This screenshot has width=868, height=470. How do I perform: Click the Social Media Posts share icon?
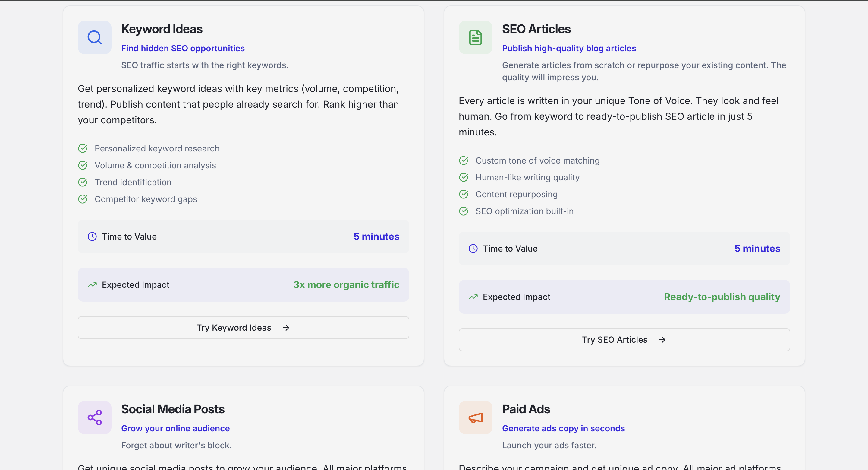[x=94, y=418]
